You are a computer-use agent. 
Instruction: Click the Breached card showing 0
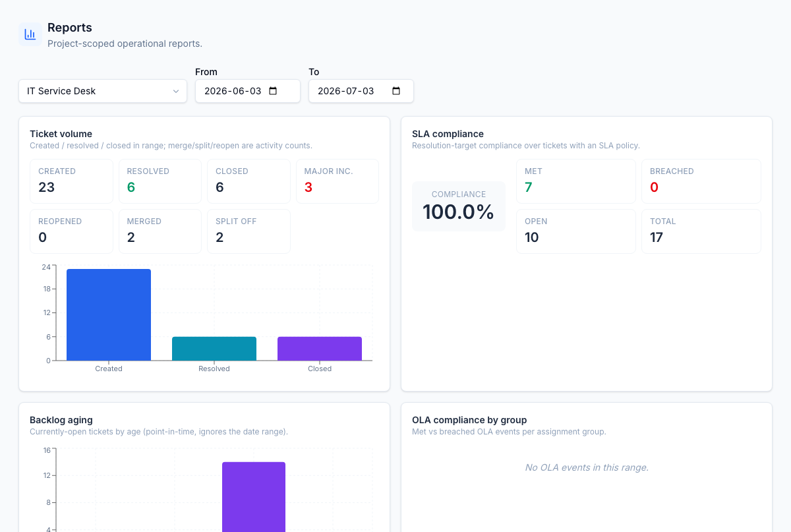[701, 181]
